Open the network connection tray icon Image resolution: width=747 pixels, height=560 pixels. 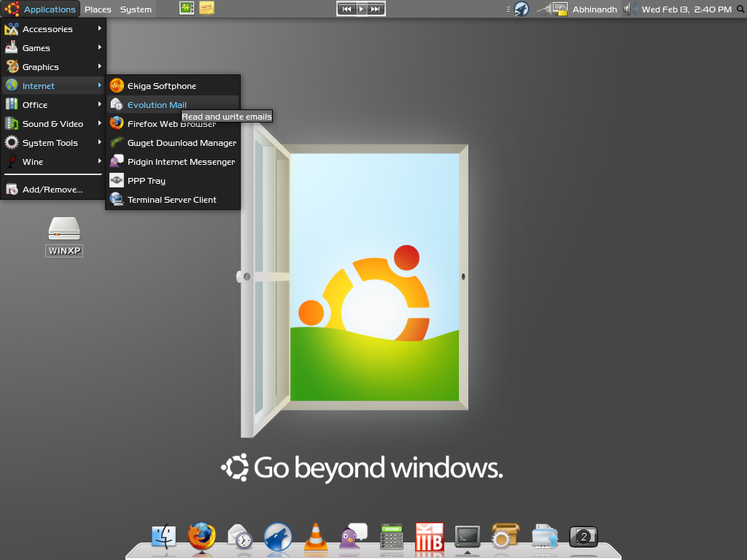[543, 9]
